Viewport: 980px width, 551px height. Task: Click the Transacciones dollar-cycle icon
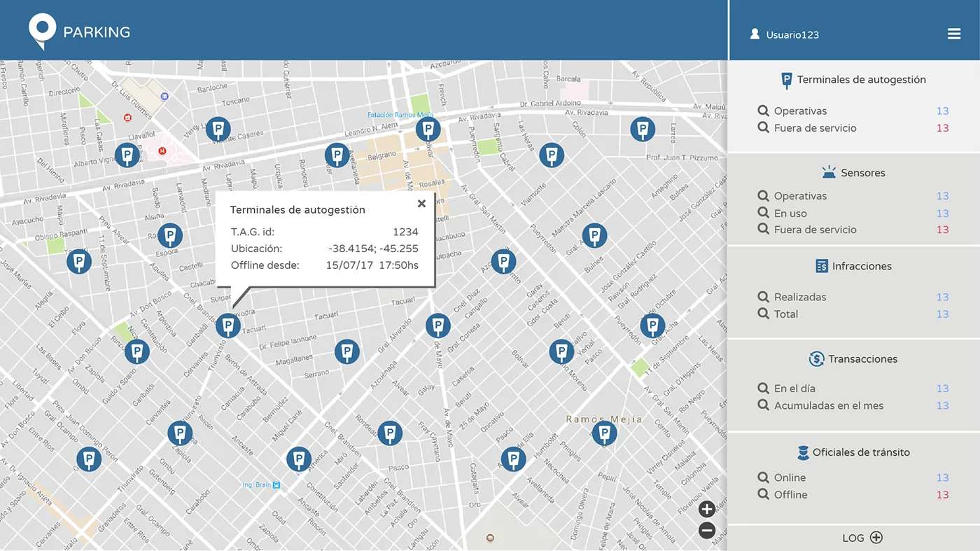[x=816, y=358]
